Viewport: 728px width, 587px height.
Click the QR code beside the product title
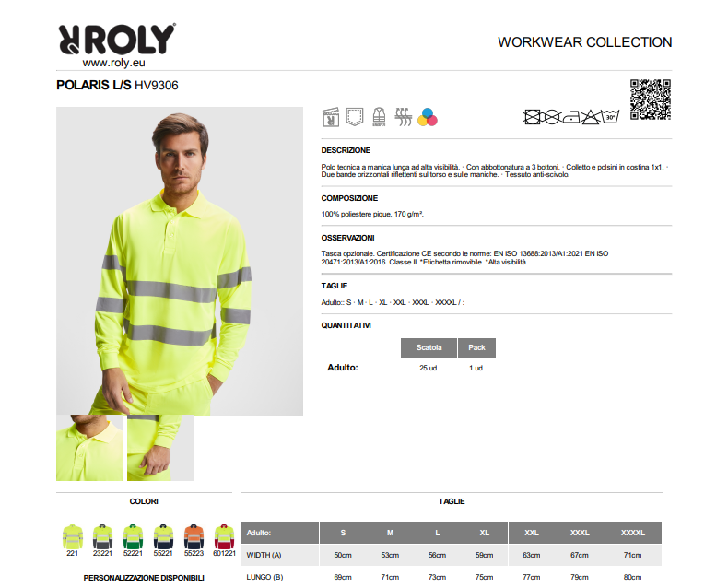651,100
